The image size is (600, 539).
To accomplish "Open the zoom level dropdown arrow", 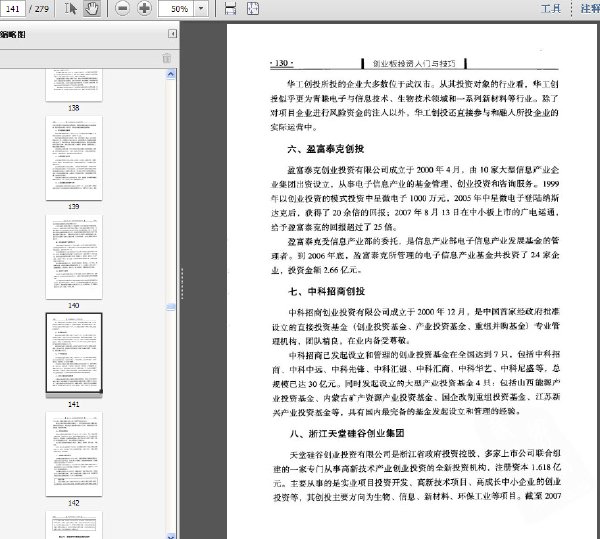I will (201, 8).
